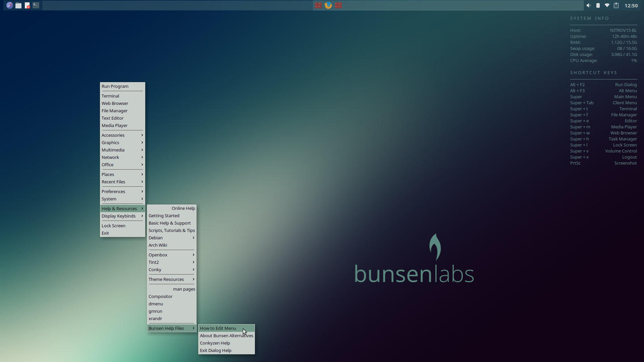Expand the Conky help submenu

click(x=172, y=269)
